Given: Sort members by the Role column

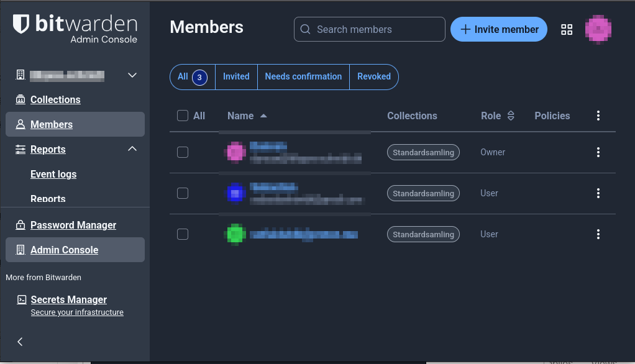Looking at the screenshot, I should (x=498, y=116).
